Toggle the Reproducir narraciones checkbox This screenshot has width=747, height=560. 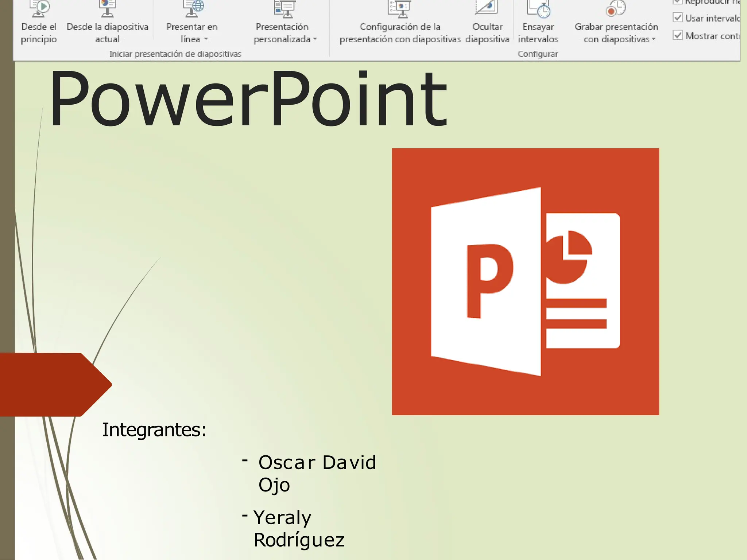pos(678,1)
